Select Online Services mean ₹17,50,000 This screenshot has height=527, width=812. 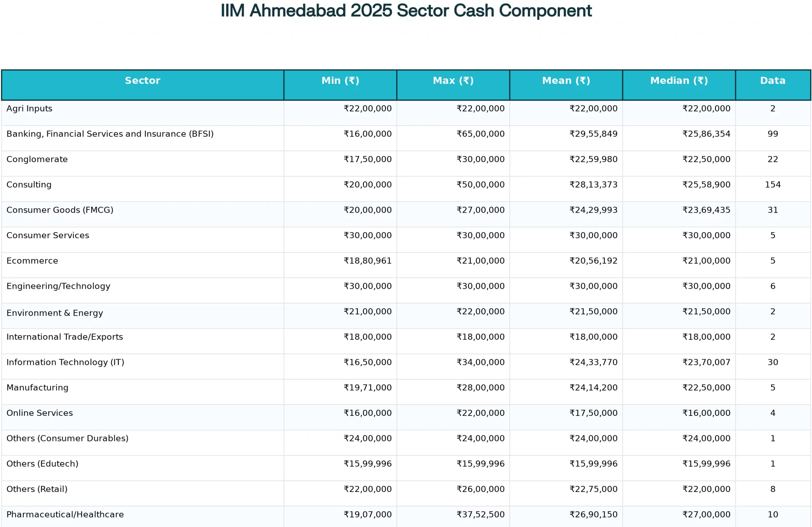coord(593,413)
